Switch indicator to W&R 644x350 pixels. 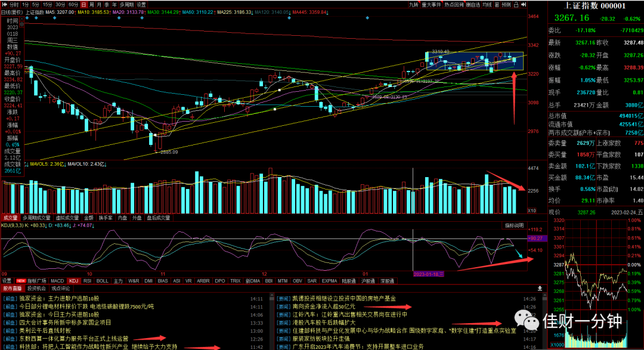[134, 281]
